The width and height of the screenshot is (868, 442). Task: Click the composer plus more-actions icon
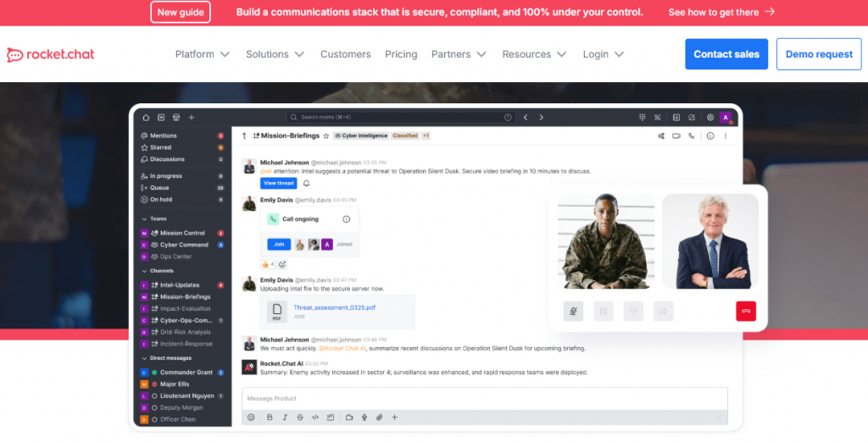coord(395,417)
